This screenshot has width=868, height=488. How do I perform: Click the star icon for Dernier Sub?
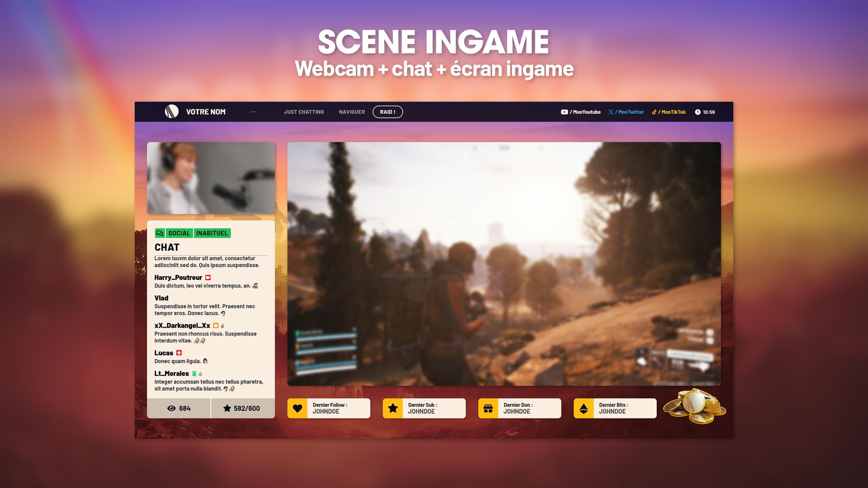(393, 408)
